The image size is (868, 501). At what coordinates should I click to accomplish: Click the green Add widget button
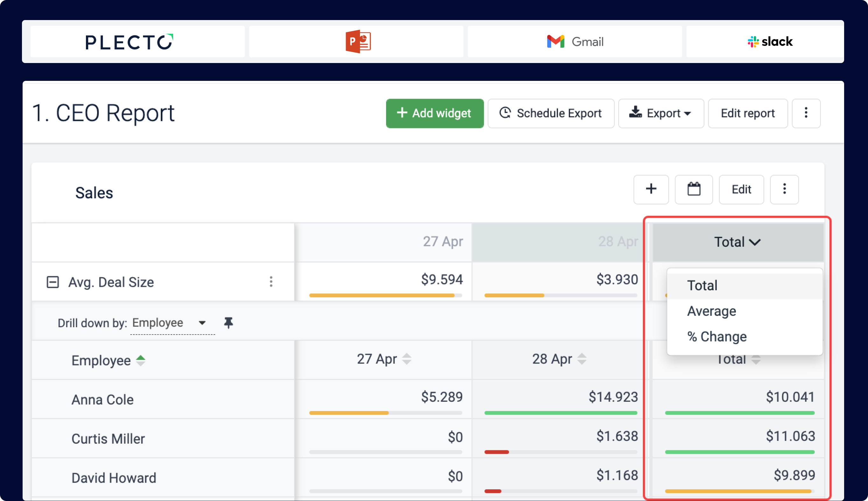coord(434,113)
